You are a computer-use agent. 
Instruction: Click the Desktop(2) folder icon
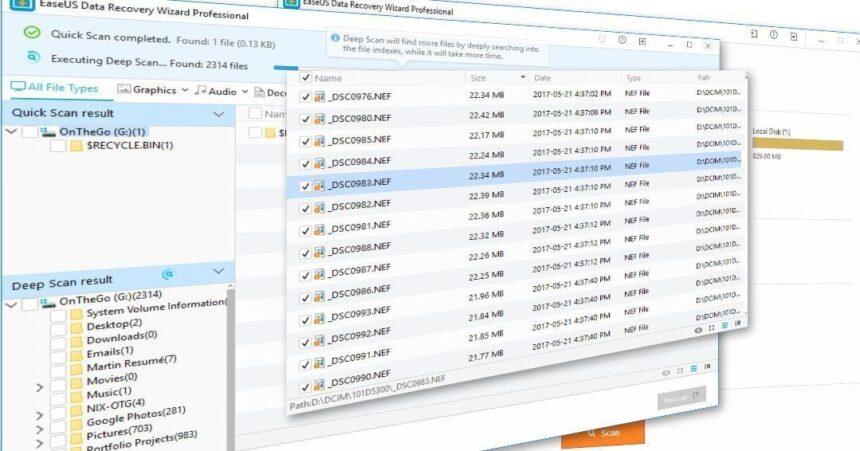tap(77, 328)
